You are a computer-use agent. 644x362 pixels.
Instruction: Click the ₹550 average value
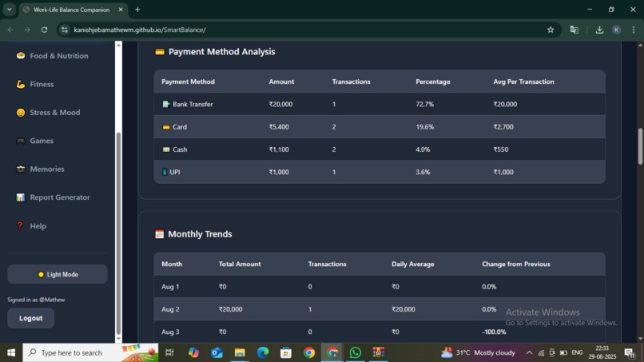point(501,149)
